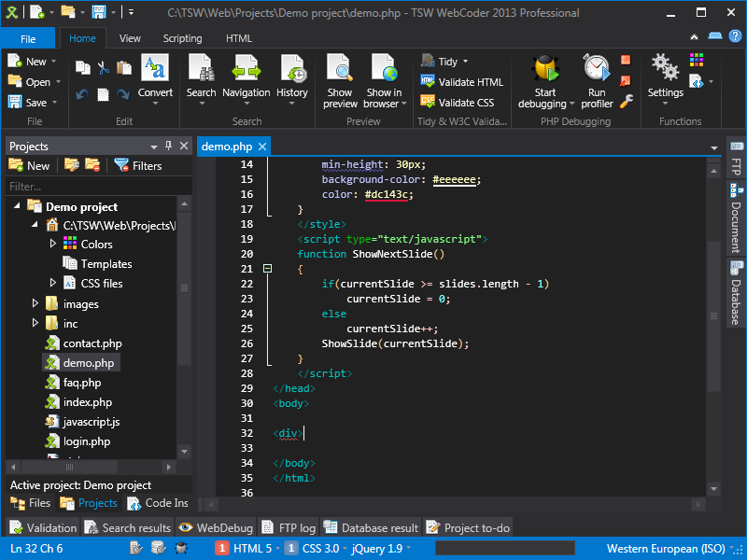Click the #dc143c color value
The width and height of the screenshot is (747, 560).
click(x=388, y=194)
